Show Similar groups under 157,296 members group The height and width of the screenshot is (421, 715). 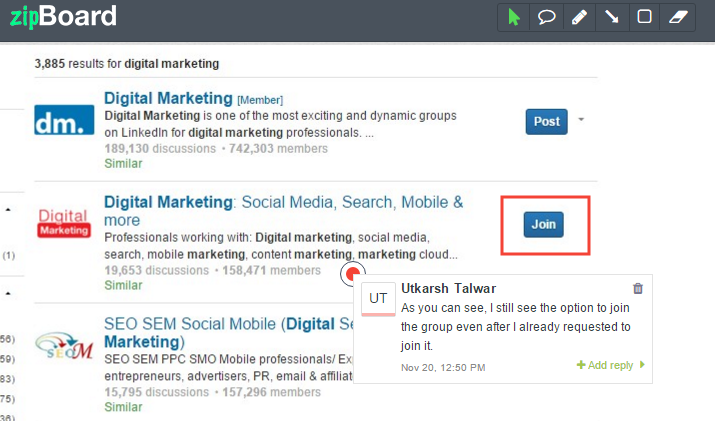coord(123,407)
